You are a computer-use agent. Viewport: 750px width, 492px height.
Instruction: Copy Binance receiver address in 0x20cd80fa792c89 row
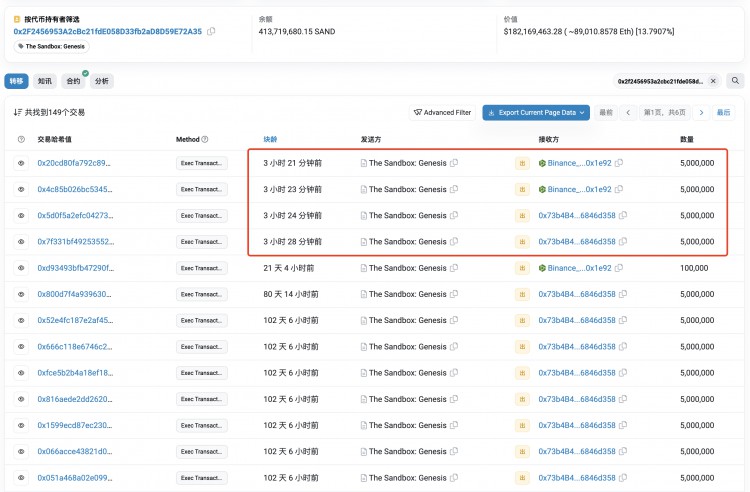click(619, 163)
